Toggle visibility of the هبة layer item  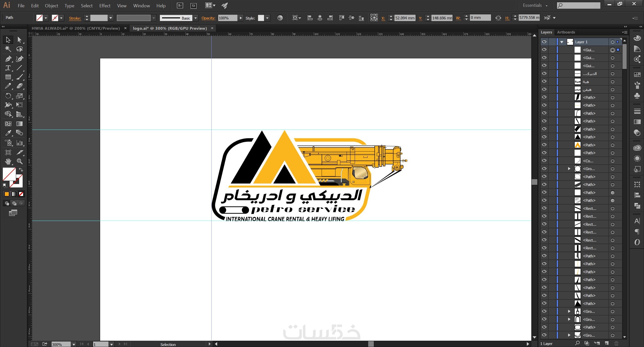point(544,82)
